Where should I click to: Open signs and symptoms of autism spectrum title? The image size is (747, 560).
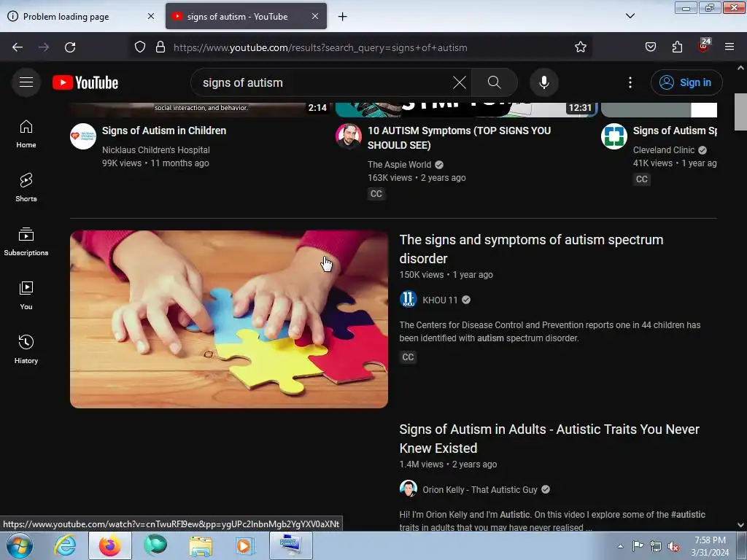531,249
